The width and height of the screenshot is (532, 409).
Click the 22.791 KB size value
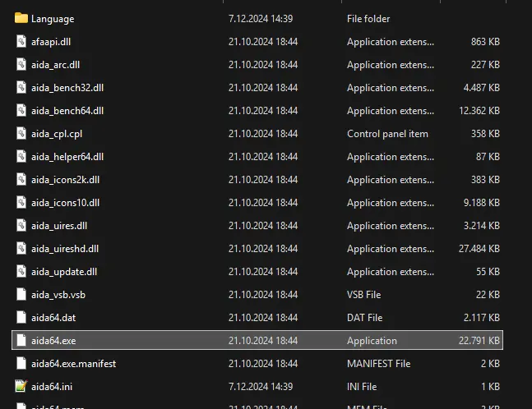(x=479, y=341)
